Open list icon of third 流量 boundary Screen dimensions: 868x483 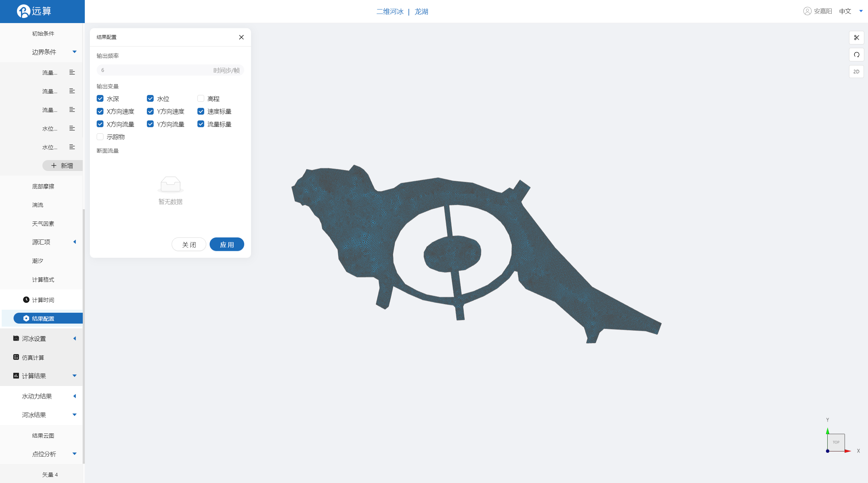coord(72,110)
